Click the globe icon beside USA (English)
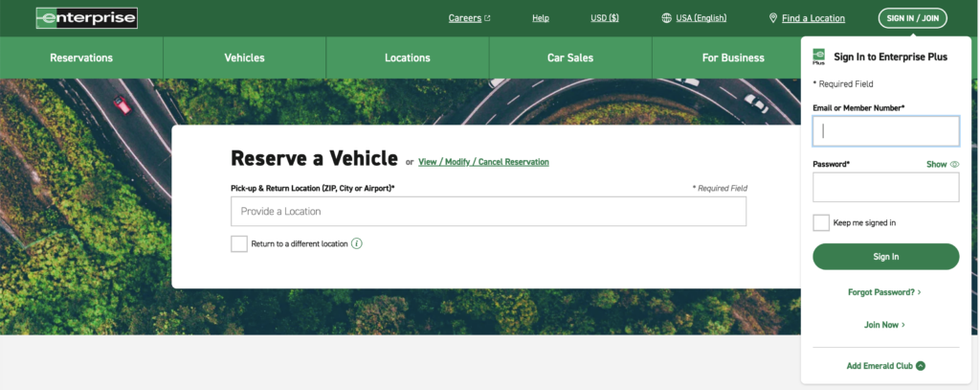980x390 pixels. tap(666, 18)
